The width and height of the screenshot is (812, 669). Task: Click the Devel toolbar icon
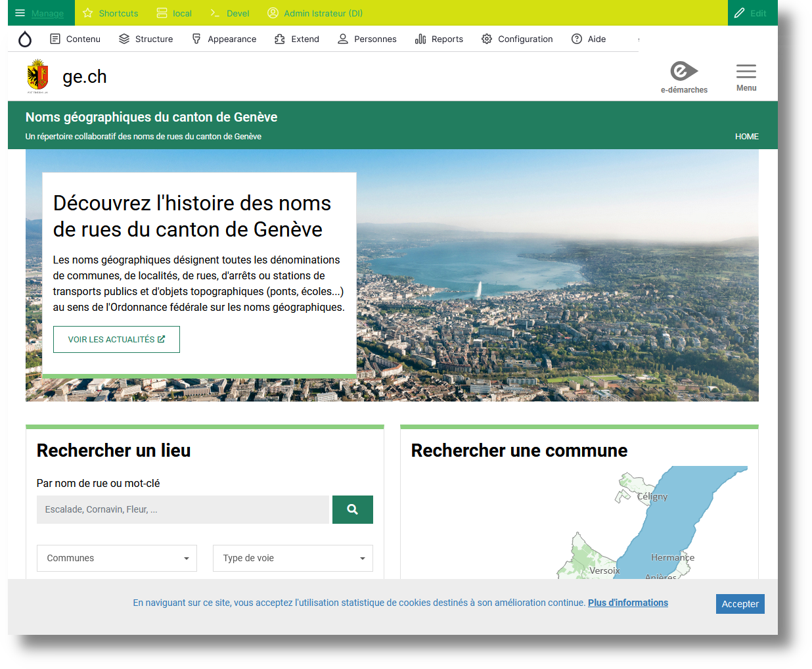click(214, 12)
